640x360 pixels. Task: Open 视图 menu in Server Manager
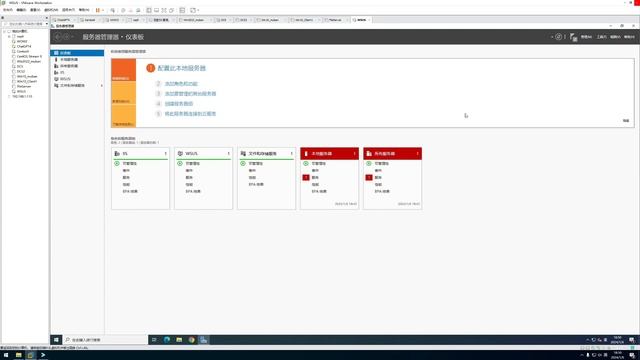point(615,37)
